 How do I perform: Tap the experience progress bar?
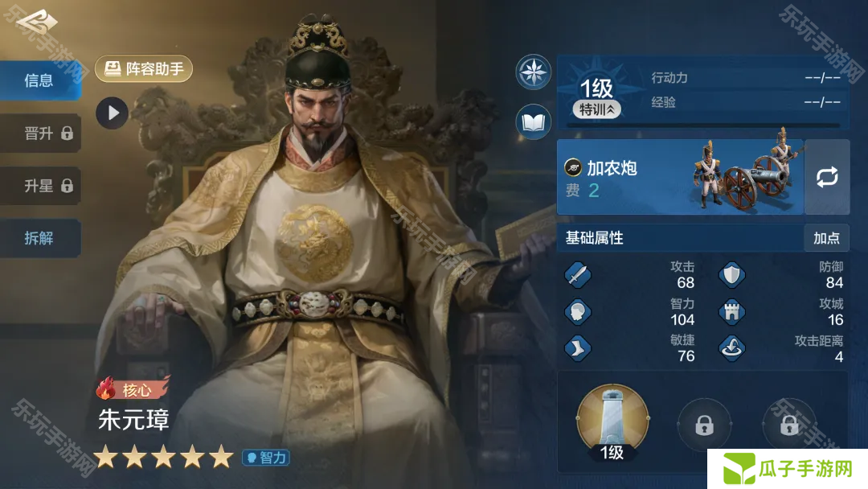(x=703, y=125)
